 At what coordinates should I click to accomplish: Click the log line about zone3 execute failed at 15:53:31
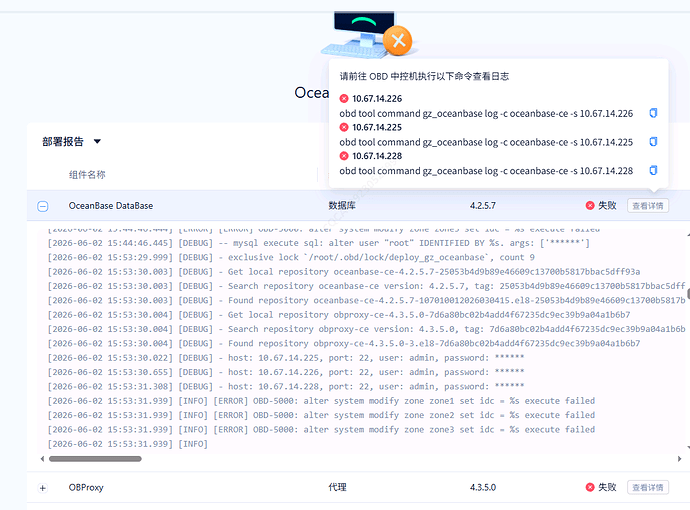tap(321, 429)
